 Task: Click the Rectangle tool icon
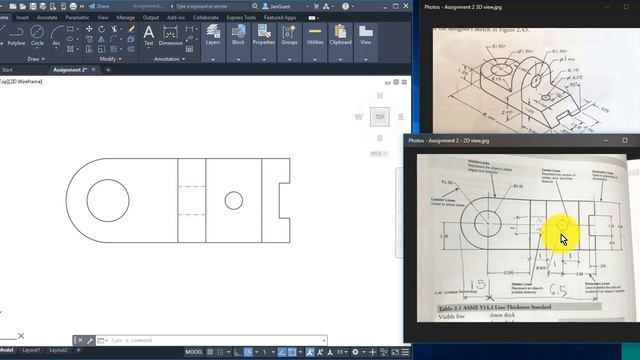[70, 29]
